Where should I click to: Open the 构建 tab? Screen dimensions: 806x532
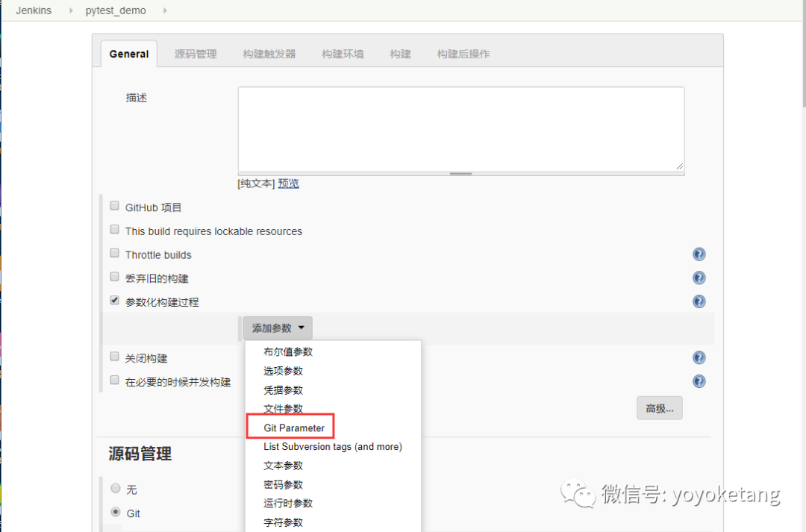click(x=401, y=54)
